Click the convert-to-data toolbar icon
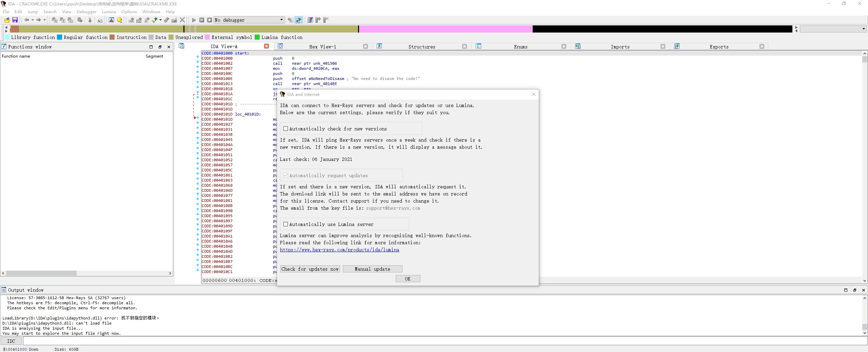 [139, 20]
